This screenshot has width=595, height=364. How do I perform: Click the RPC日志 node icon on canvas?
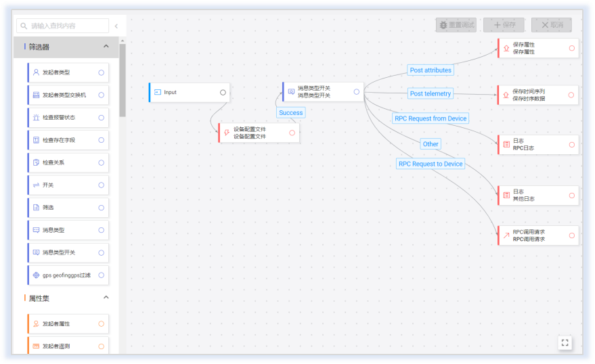[x=506, y=145]
